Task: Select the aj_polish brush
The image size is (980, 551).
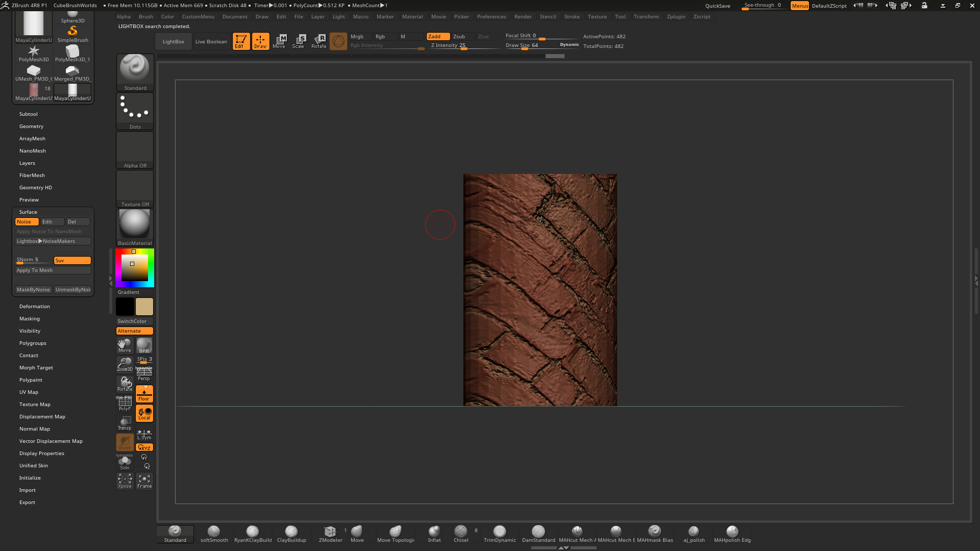Action: (x=694, y=534)
